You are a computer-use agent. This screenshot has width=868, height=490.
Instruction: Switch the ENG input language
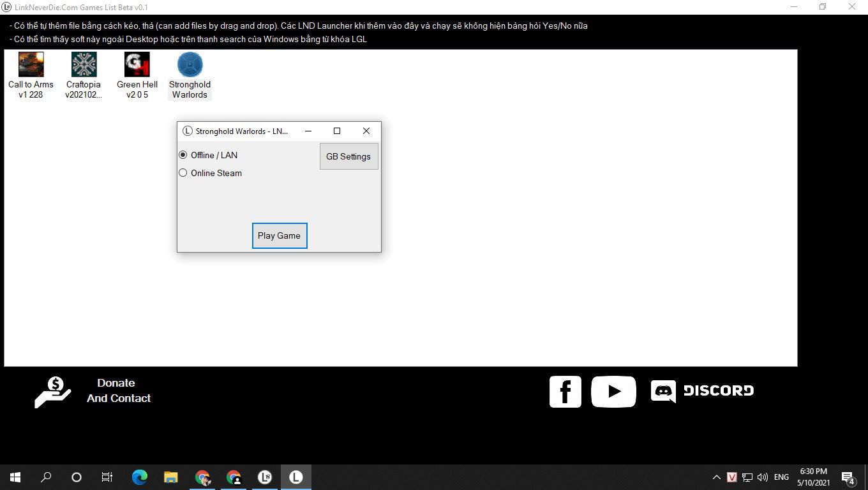pyautogui.click(x=781, y=477)
